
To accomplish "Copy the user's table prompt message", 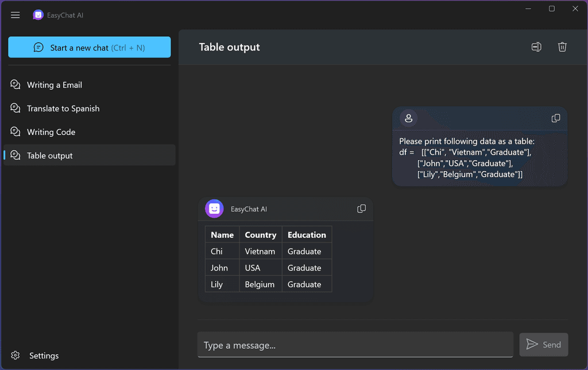I will (x=555, y=118).
